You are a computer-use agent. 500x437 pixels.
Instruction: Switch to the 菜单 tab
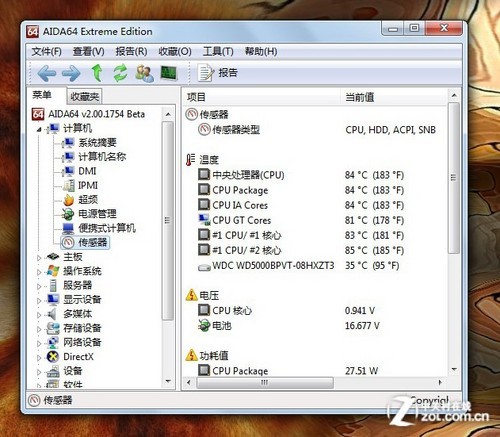[42, 95]
